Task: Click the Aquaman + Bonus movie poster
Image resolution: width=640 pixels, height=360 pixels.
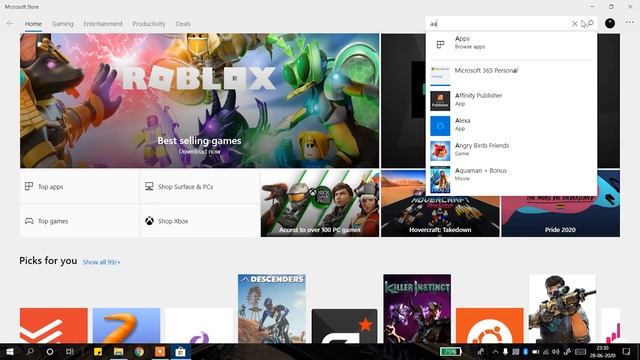Action: (440, 179)
